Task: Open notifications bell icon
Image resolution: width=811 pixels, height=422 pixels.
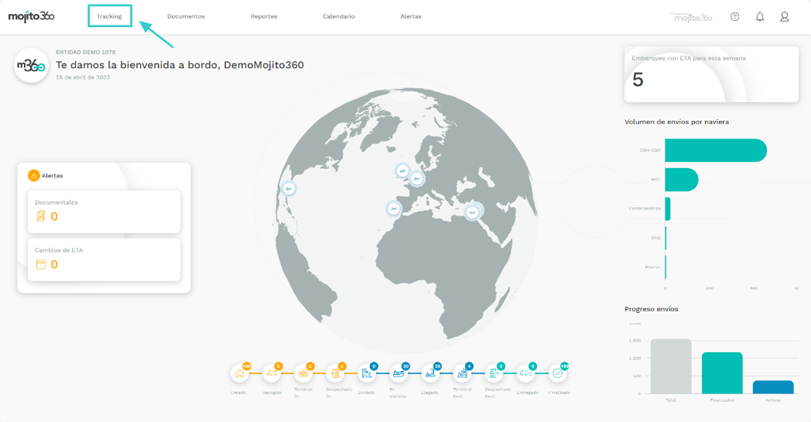Action: [760, 17]
